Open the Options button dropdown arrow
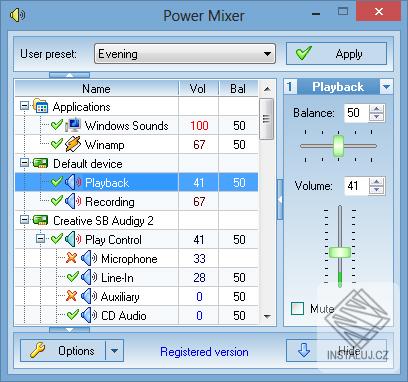The width and height of the screenshot is (408, 382). 114,351
